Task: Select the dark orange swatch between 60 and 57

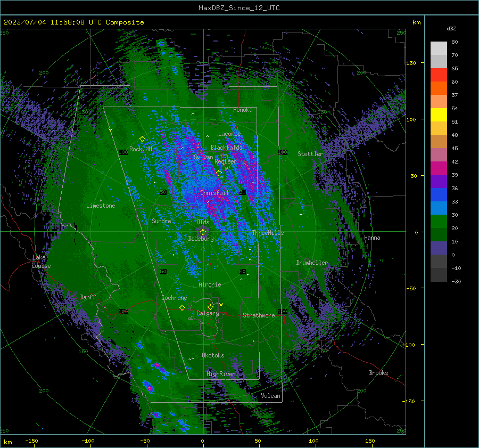Action: tap(439, 88)
